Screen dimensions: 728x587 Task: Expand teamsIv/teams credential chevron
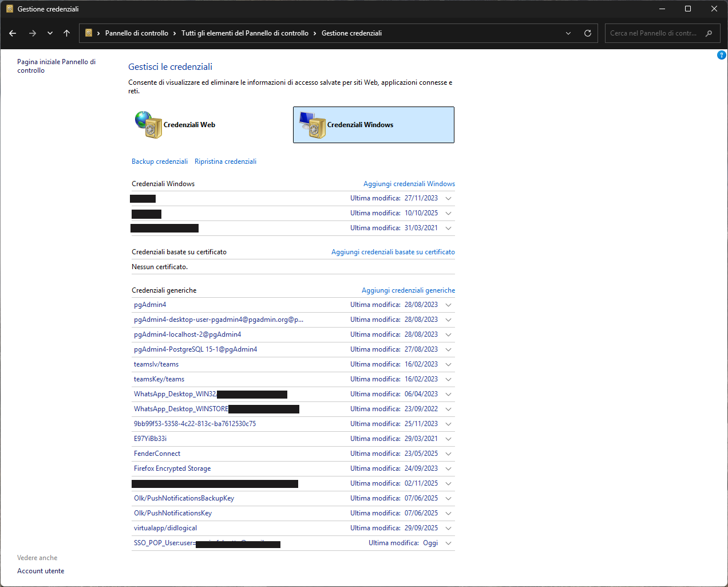tap(448, 364)
